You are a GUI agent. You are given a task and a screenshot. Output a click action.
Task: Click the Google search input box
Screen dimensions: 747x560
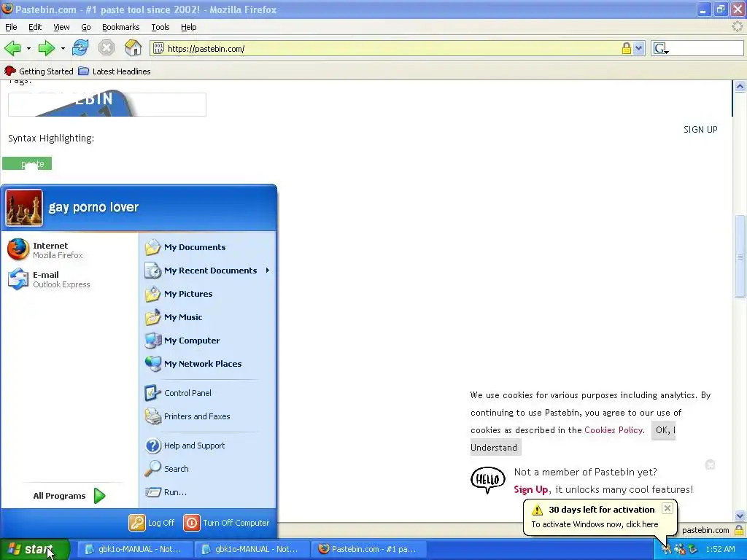[706, 48]
